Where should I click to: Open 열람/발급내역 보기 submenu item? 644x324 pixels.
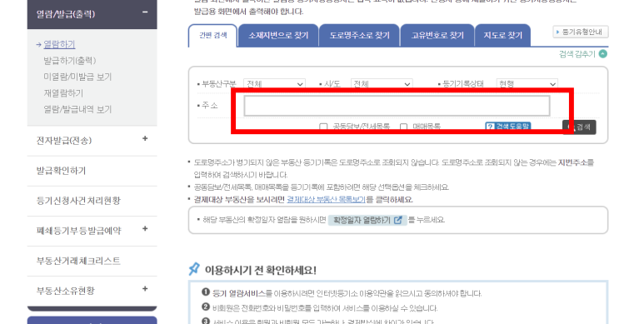[x=77, y=109]
